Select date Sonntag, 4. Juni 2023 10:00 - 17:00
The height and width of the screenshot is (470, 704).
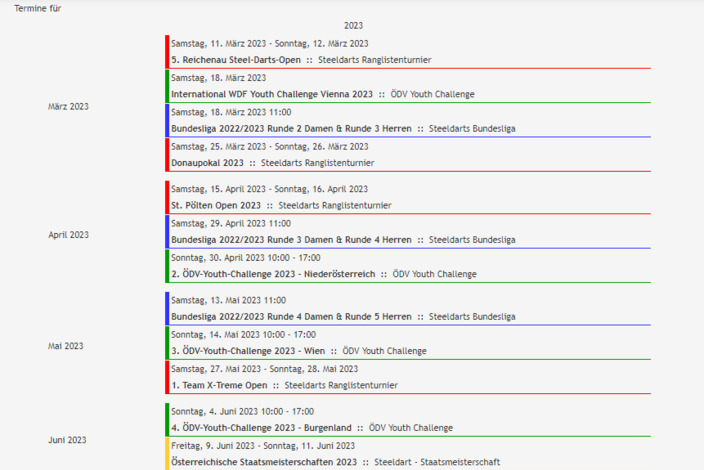tap(242, 412)
